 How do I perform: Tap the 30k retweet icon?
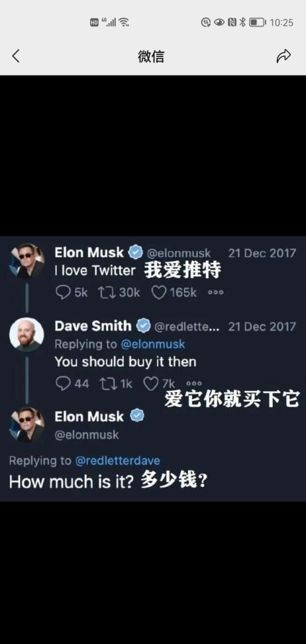107,292
